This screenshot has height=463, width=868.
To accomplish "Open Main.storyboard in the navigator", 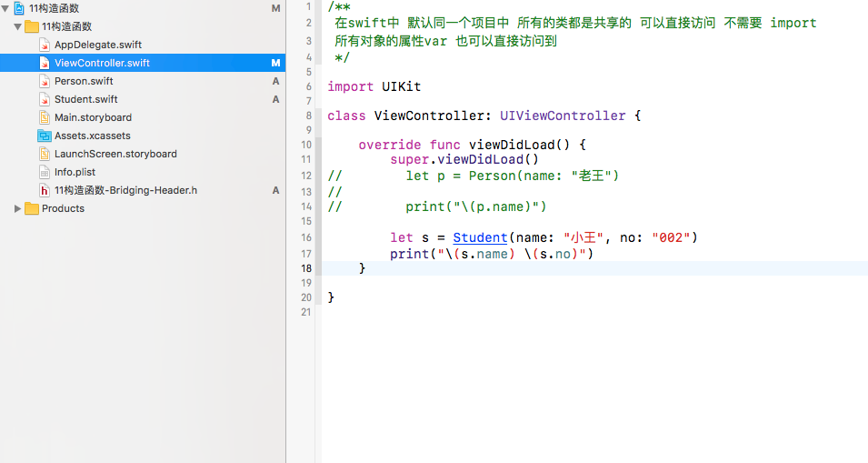I will pos(93,117).
